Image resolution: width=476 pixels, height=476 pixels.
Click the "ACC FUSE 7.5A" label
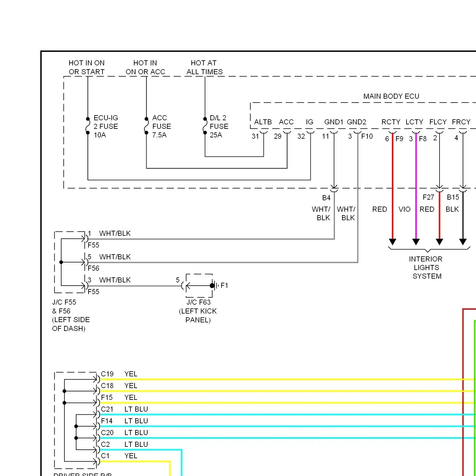(x=161, y=126)
